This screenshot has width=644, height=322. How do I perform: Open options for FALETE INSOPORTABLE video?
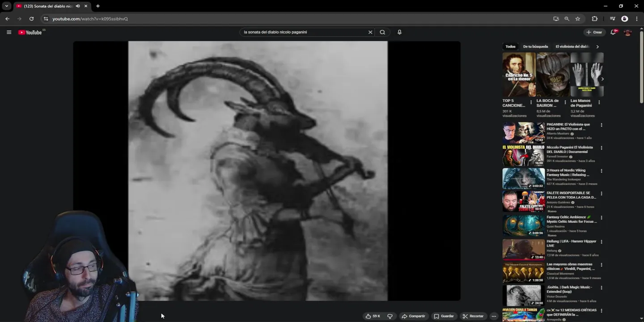pos(601,194)
